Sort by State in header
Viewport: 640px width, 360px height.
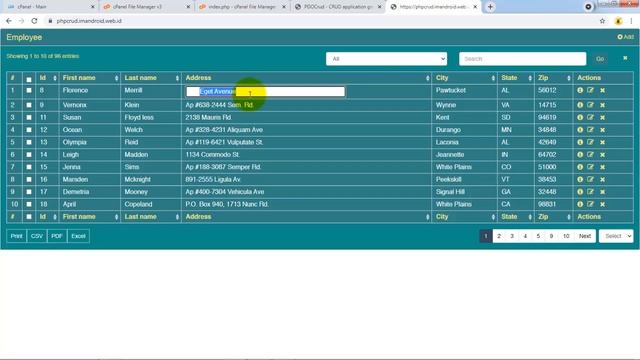tap(516, 78)
